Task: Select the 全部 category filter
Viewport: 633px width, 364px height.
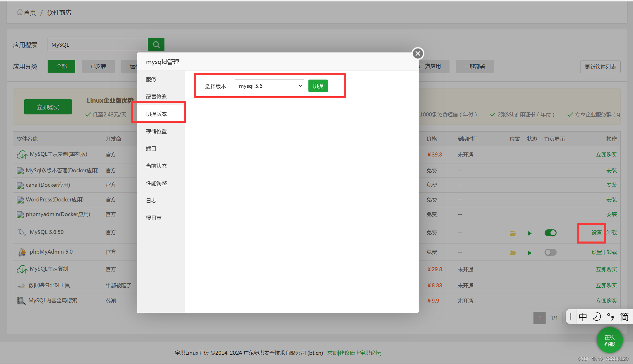Action: click(x=61, y=66)
